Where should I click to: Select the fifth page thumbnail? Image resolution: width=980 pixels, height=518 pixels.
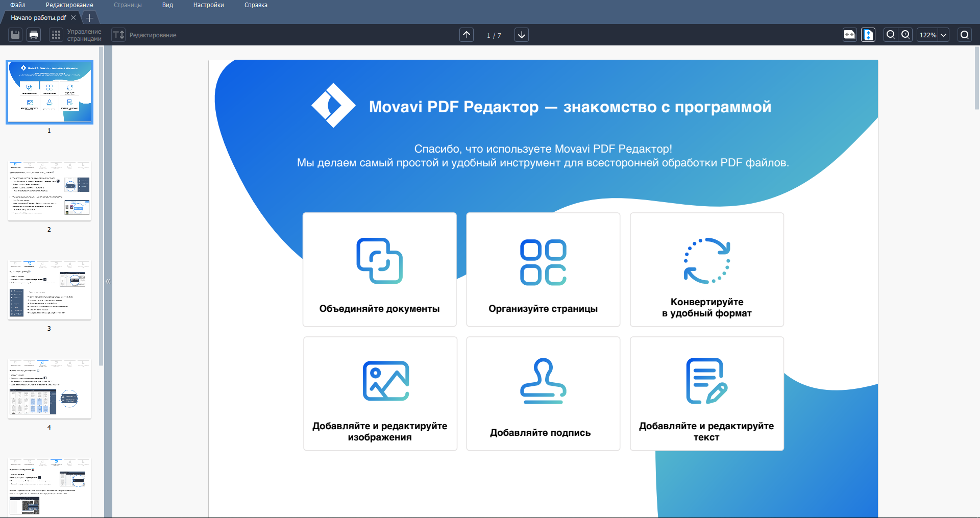[50, 487]
